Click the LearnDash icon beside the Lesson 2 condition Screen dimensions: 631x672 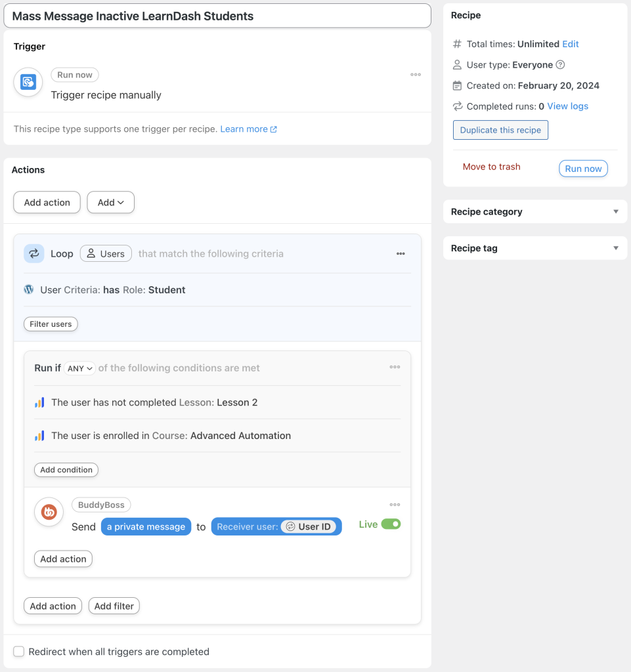pos(39,402)
